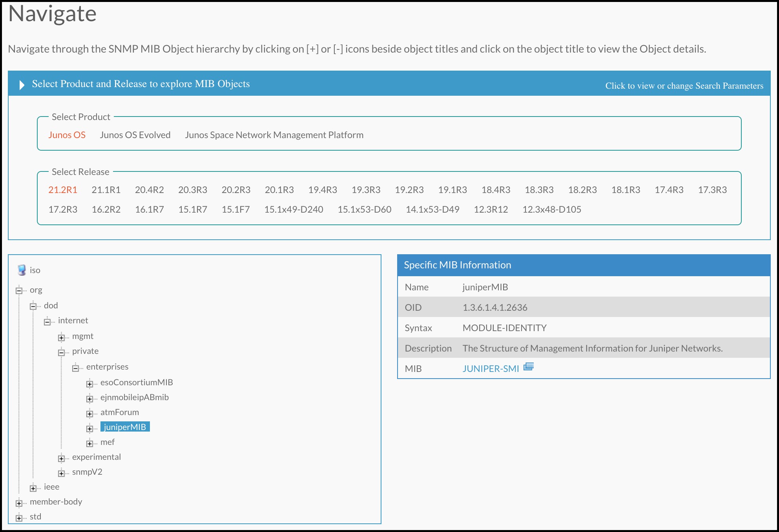The width and height of the screenshot is (779, 532).
Task: Choose release 21.1R1
Action: pos(106,190)
